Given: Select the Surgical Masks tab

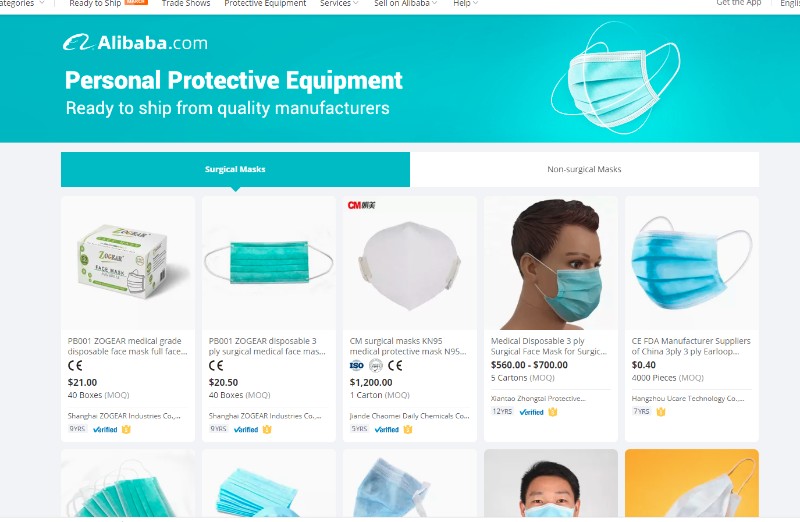Looking at the screenshot, I should pos(235,169).
